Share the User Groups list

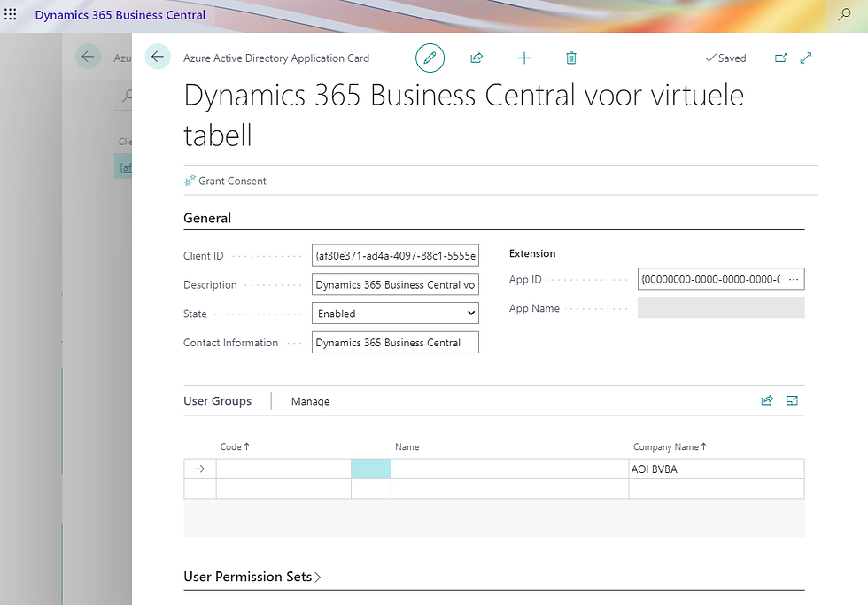click(767, 400)
